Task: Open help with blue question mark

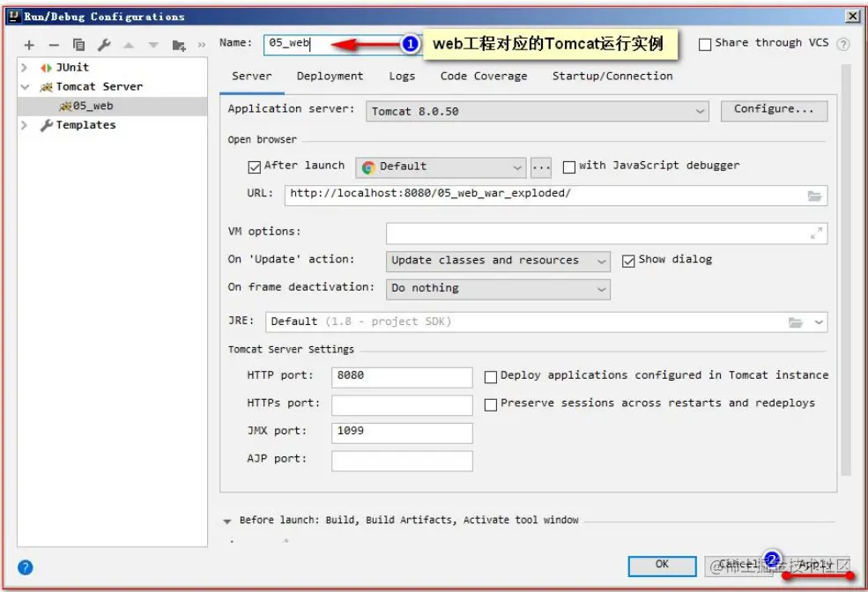Action: coord(26,567)
